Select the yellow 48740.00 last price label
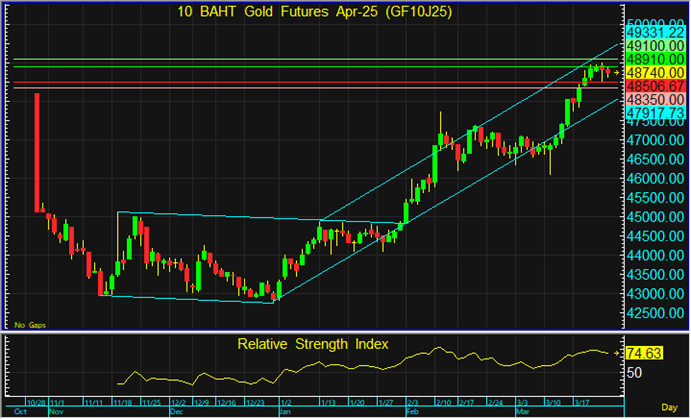 655,74
